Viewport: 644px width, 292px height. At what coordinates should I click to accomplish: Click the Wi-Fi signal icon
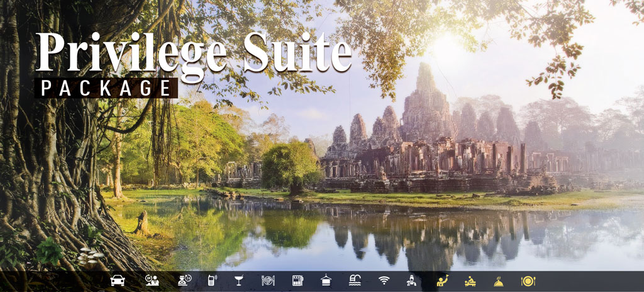[384, 281]
